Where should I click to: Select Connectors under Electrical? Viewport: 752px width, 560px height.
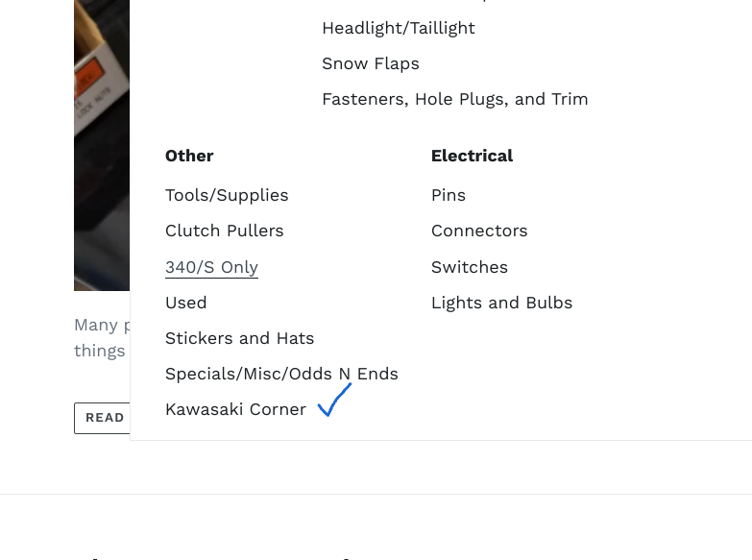pos(478,231)
